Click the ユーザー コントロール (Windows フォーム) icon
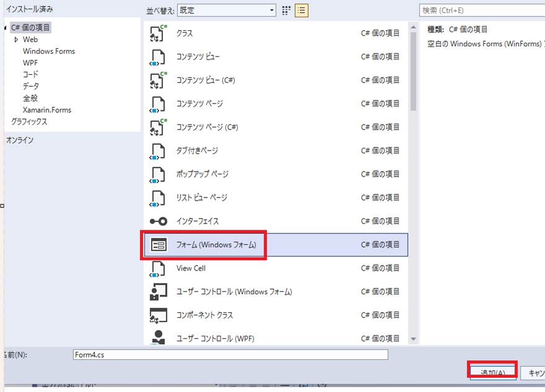The height and width of the screenshot is (392, 545). point(159,292)
